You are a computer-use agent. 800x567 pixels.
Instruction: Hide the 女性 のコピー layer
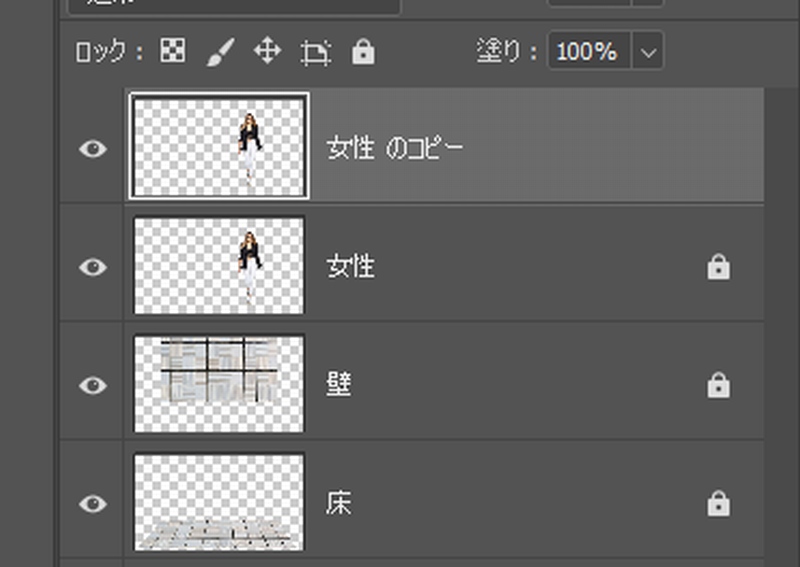93,149
